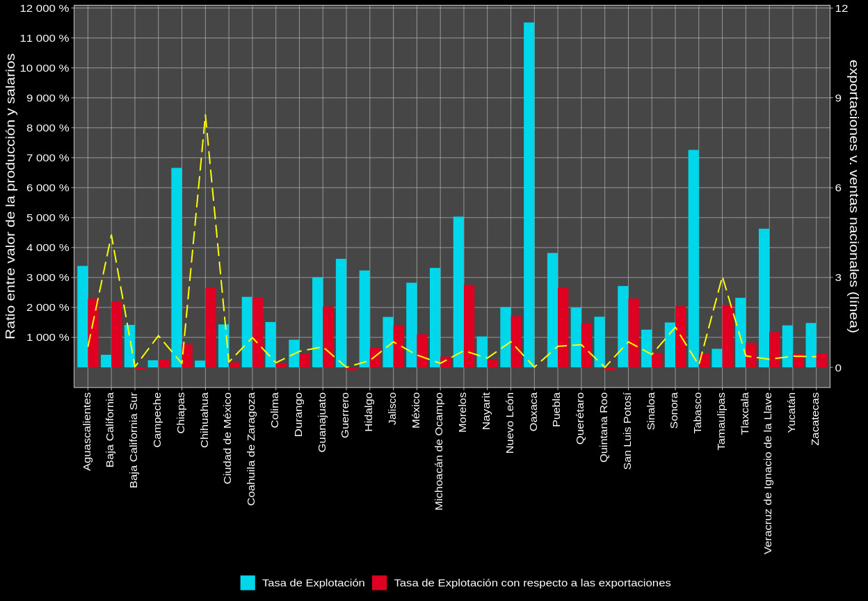Select the 'Zacatecas' x-axis label
Screen dimensions: 868x601
(815, 419)
